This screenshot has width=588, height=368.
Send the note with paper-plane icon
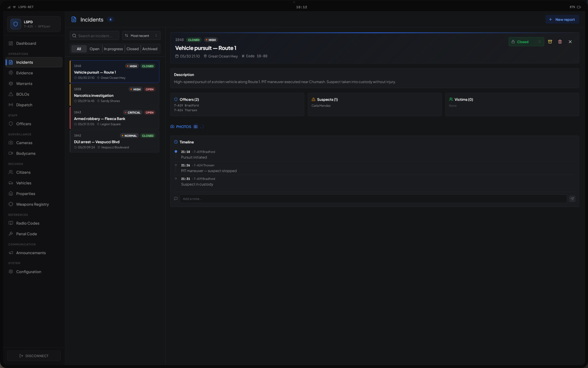(572, 199)
